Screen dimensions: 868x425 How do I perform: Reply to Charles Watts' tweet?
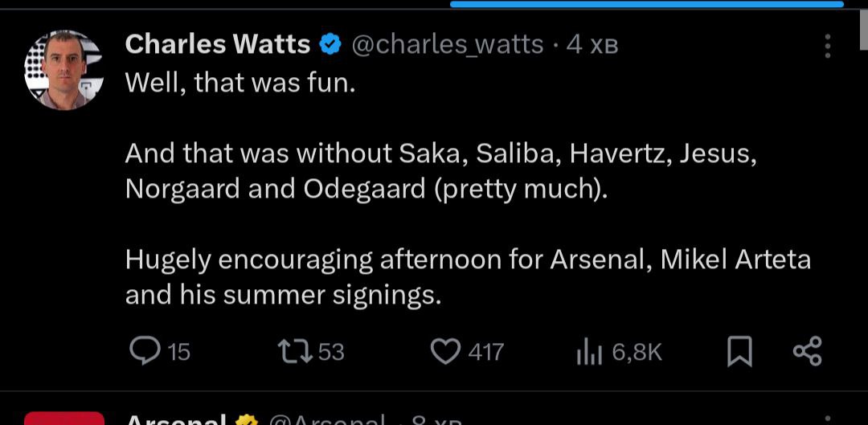click(x=148, y=351)
